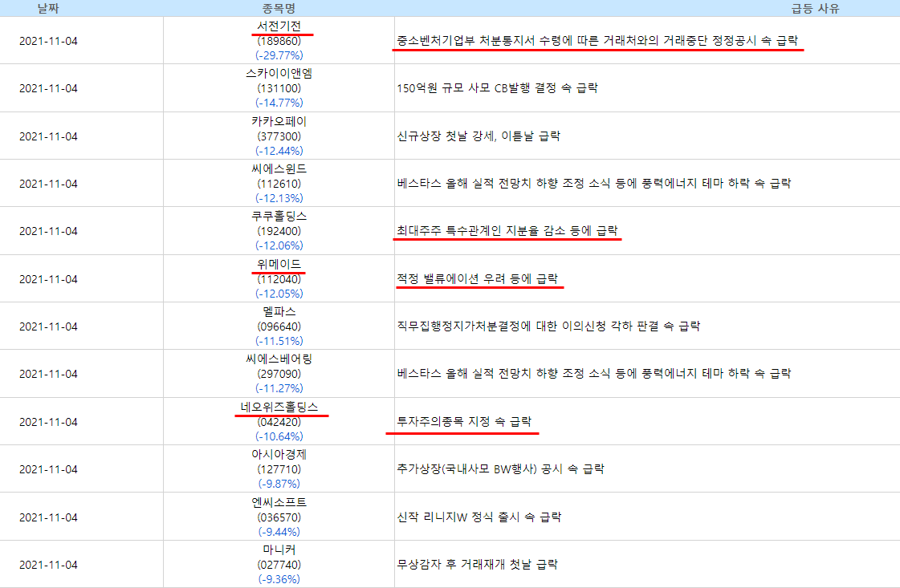Screen dimensions: 900x588
Task: Select the 적정 밸류에이션 우려 reason text
Action: click(478, 279)
